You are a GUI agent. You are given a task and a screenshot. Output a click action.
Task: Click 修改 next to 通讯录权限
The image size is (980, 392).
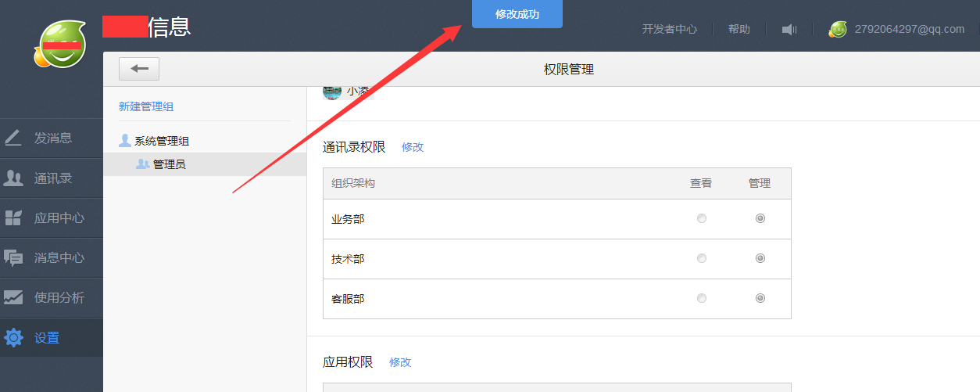pos(413,147)
